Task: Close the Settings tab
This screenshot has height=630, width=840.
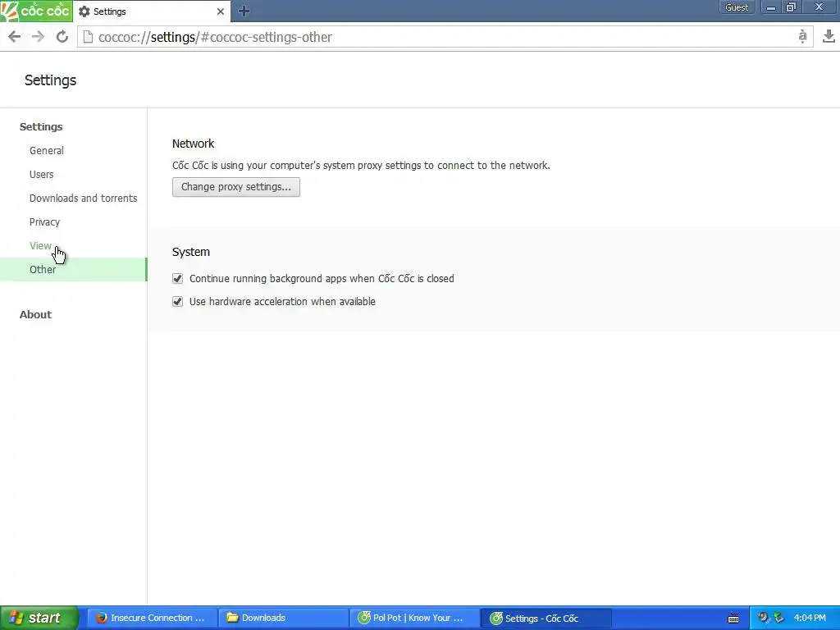Action: [x=220, y=11]
